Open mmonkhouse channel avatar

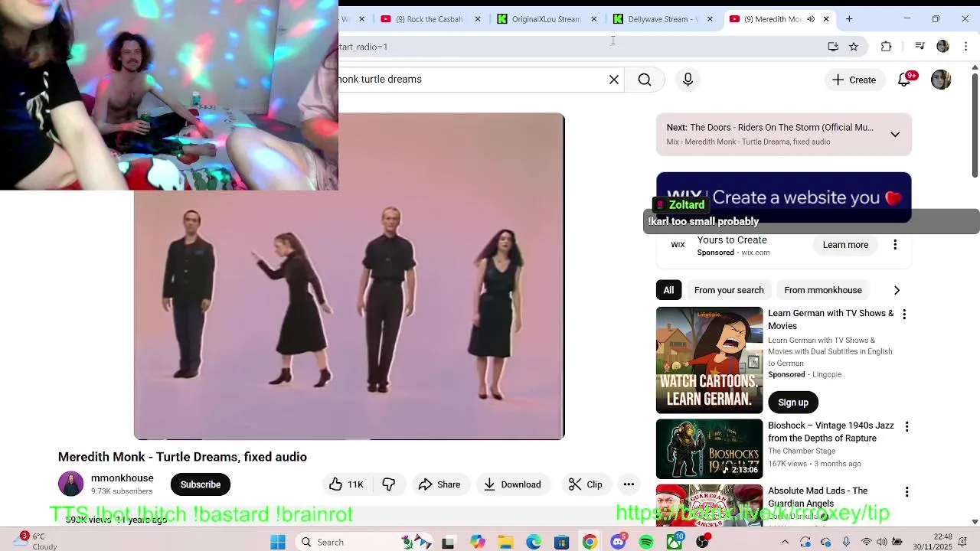(70, 484)
